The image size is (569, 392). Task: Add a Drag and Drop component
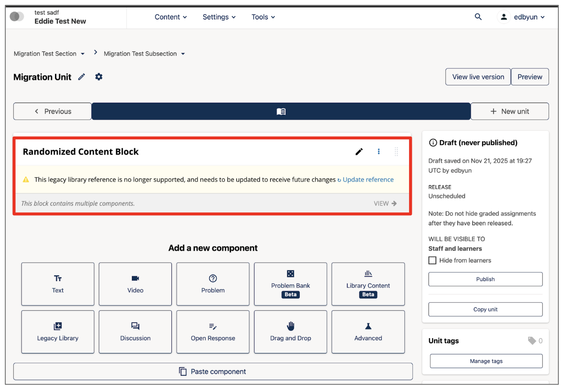pos(290,332)
